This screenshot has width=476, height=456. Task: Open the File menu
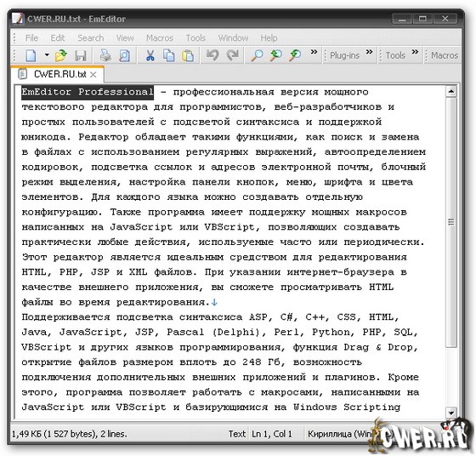point(32,38)
